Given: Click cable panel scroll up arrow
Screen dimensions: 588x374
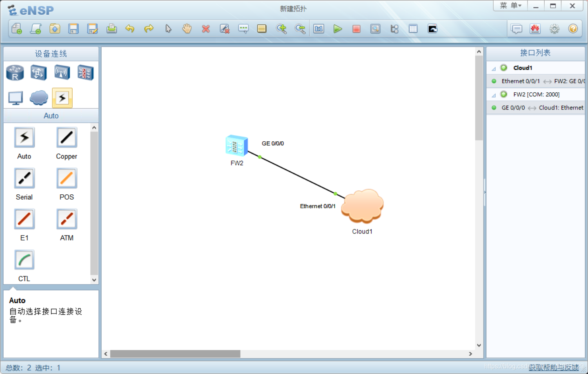Looking at the screenshot, I should pyautogui.click(x=94, y=127).
